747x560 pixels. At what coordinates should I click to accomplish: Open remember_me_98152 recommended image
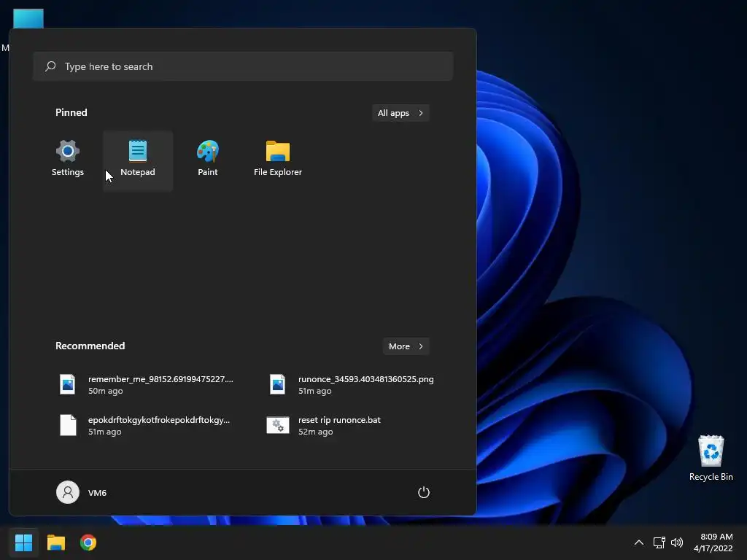click(x=147, y=384)
